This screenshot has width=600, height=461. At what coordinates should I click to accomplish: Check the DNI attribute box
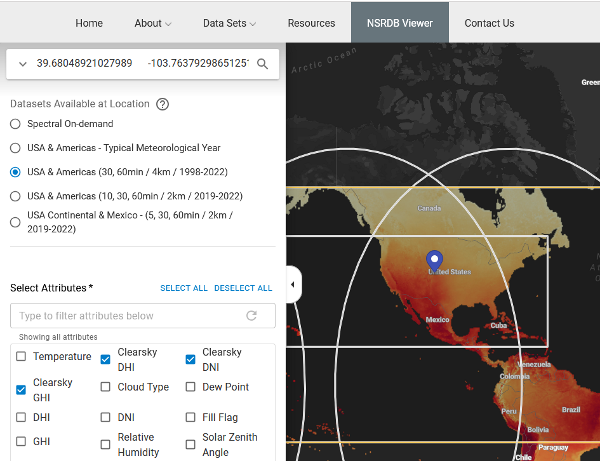(105, 417)
